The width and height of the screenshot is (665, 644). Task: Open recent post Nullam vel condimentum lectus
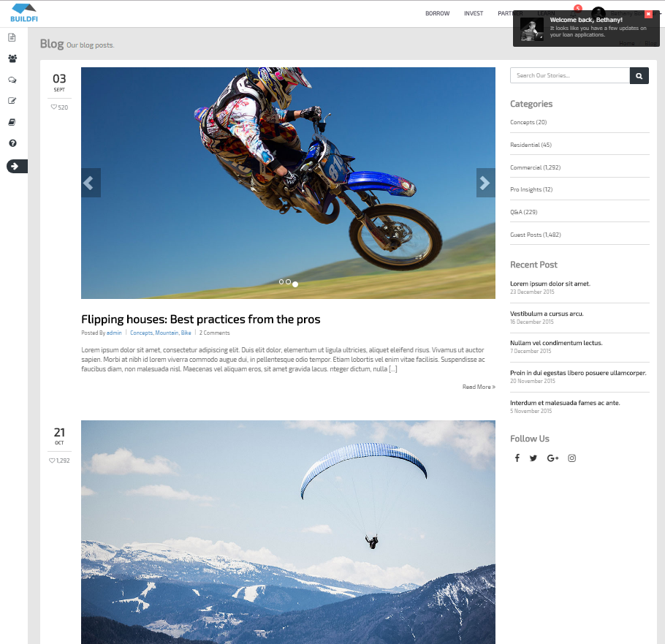click(x=556, y=343)
